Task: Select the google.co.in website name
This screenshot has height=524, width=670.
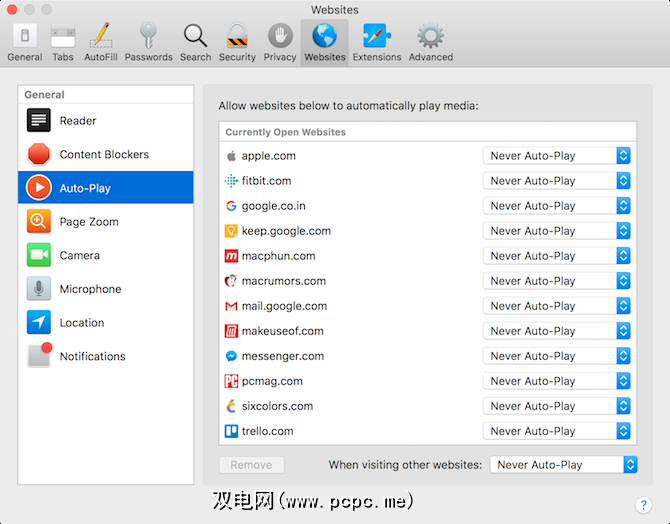Action: pyautogui.click(x=273, y=206)
